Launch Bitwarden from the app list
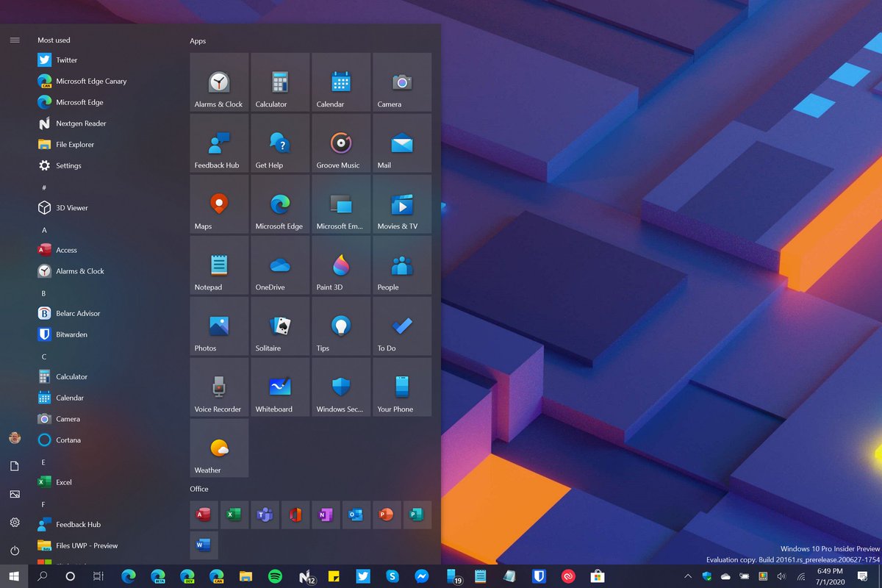The height and width of the screenshot is (588, 882). [107, 334]
